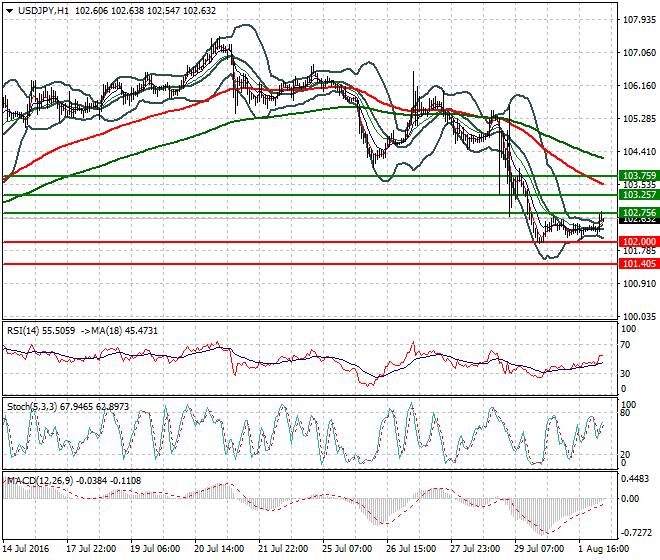The height and width of the screenshot is (560, 660).
Task: Click the 100.910 price scale value
Action: coord(639,284)
